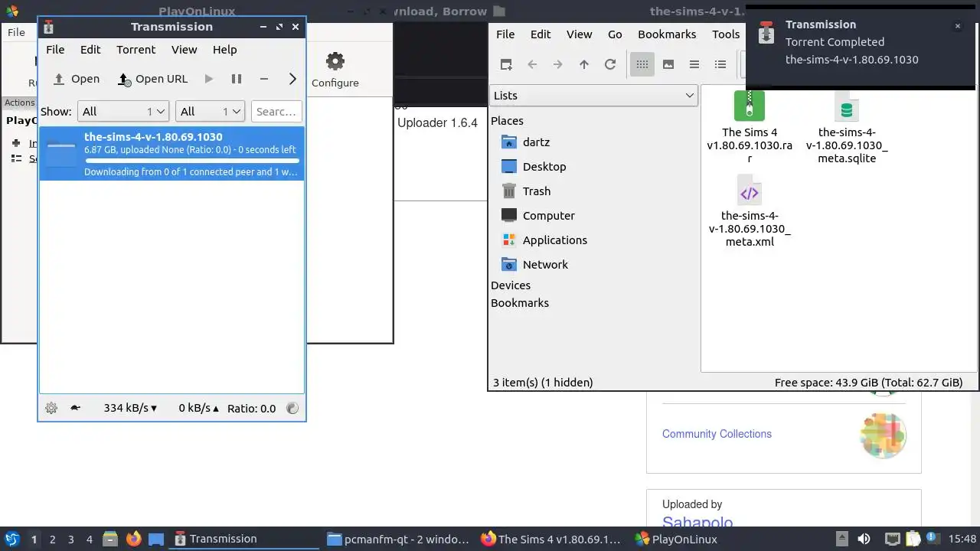
Task: Expand Transmission toolbar overflow arrow
Action: point(292,79)
